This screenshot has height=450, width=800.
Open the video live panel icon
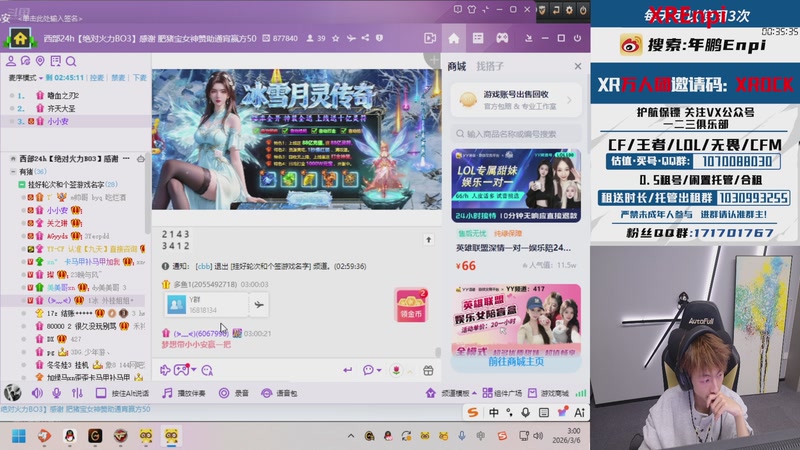[430, 38]
